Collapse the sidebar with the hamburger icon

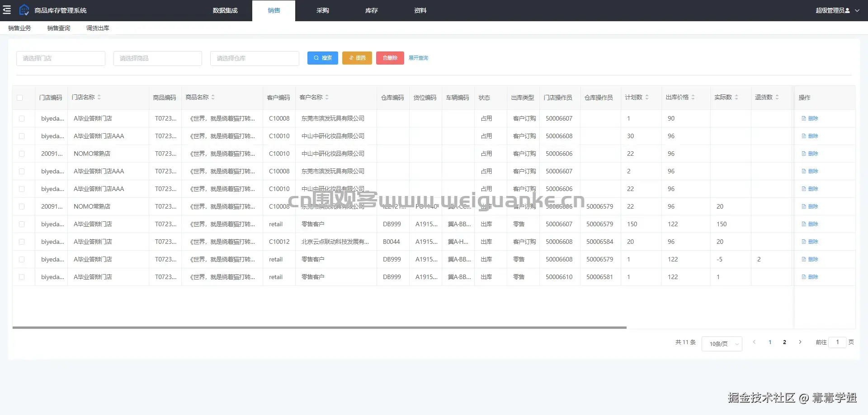(7, 10)
